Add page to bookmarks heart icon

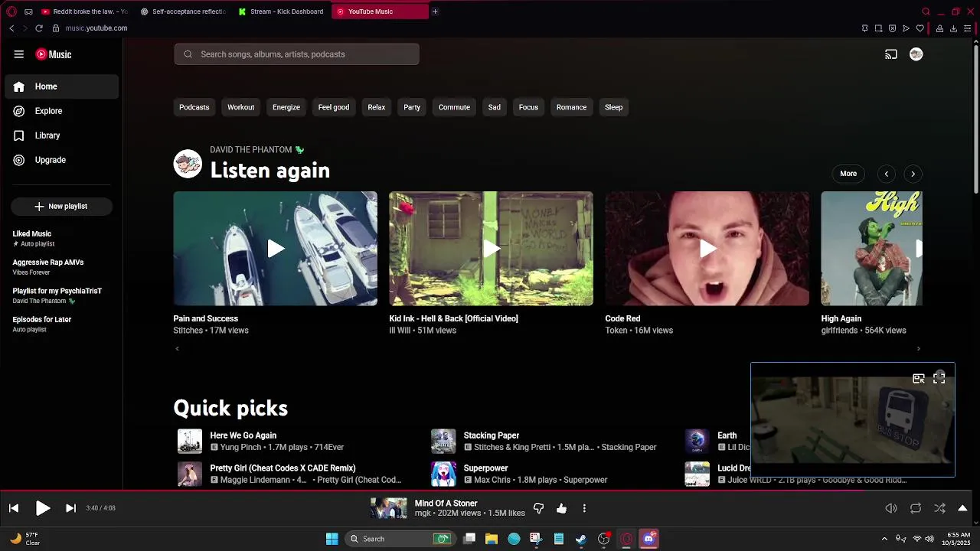920,28
